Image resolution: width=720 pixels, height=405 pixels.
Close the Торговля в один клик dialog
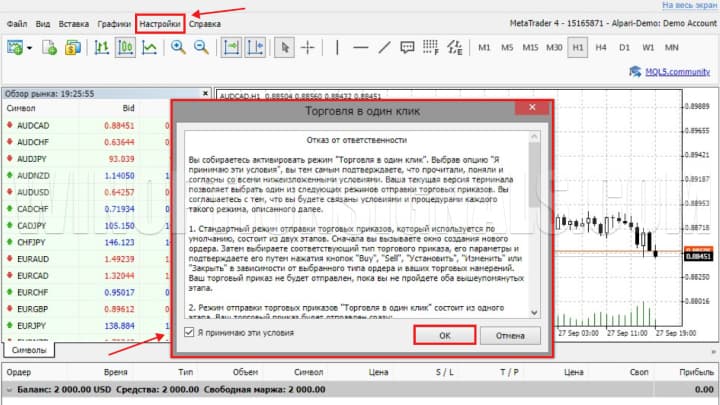click(x=532, y=107)
